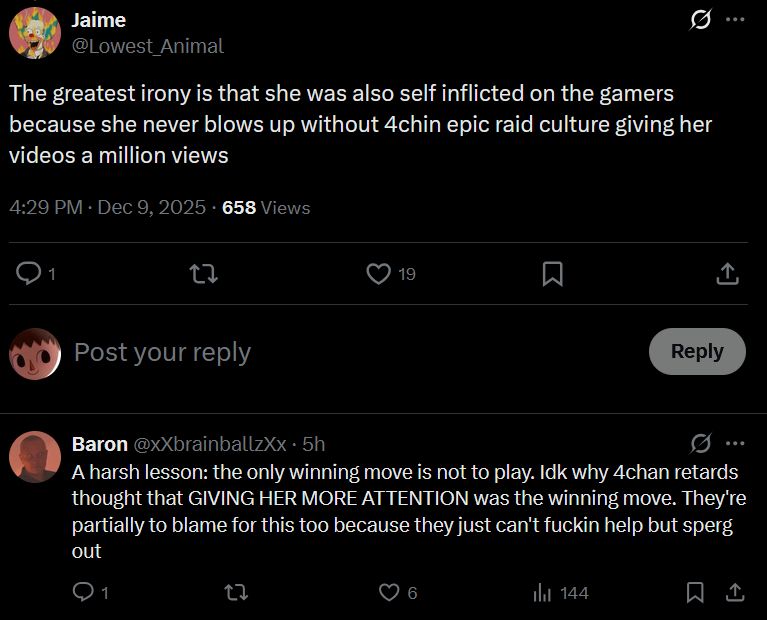Click the Grok icon on Jaime's post

[x=701, y=21]
